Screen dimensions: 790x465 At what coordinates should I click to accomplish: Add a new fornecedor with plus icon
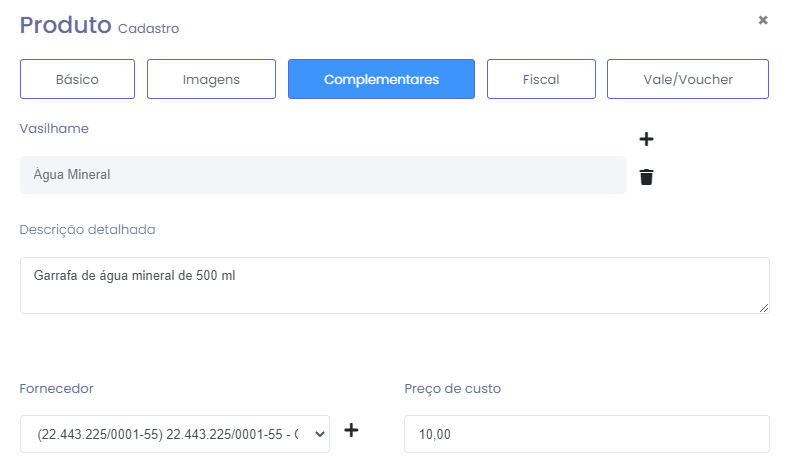pos(351,430)
